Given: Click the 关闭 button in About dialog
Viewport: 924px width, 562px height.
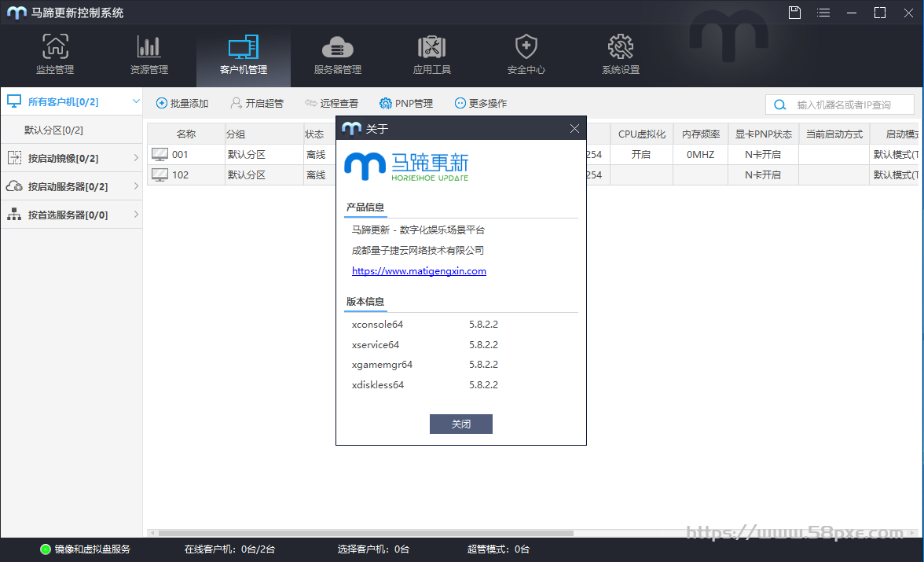Looking at the screenshot, I should pos(460,424).
